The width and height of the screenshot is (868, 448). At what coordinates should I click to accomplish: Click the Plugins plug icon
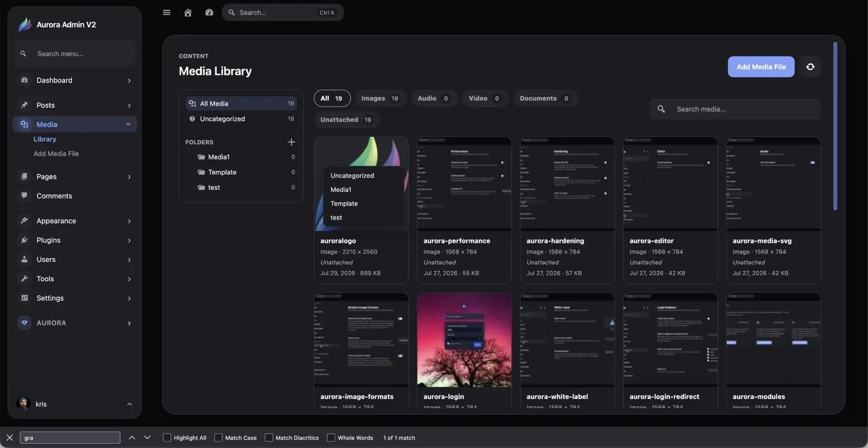coord(25,240)
